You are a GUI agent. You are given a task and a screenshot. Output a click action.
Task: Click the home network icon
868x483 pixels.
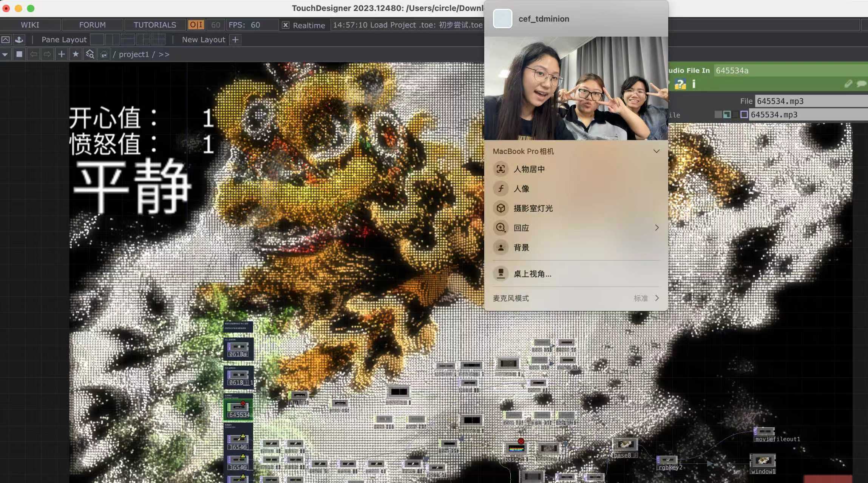(104, 54)
